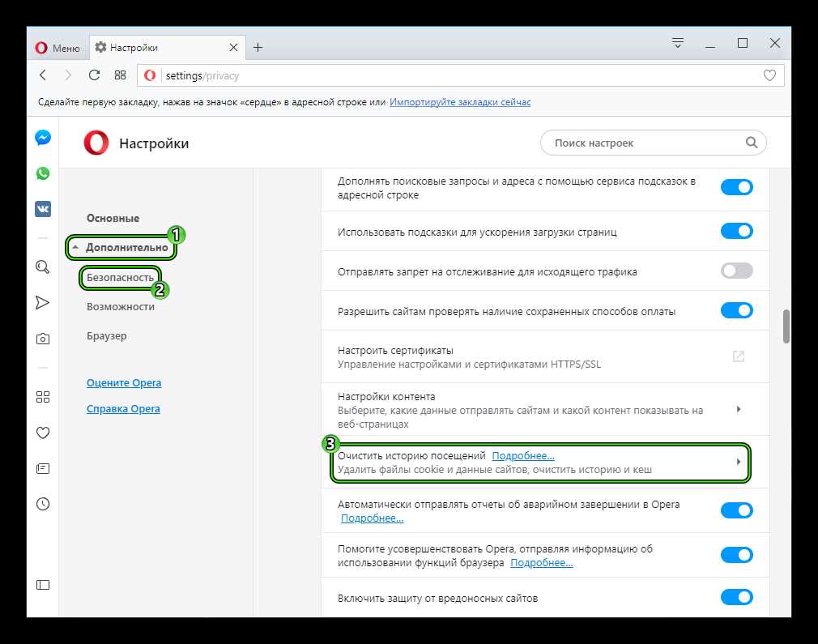Click the Импортируйте закладки сейчас link

460,102
